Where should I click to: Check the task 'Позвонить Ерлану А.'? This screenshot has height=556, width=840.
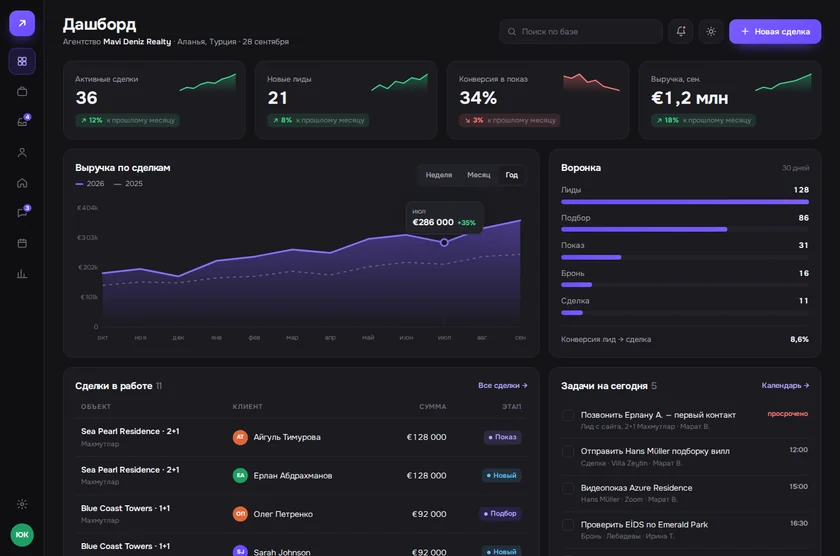(568, 415)
